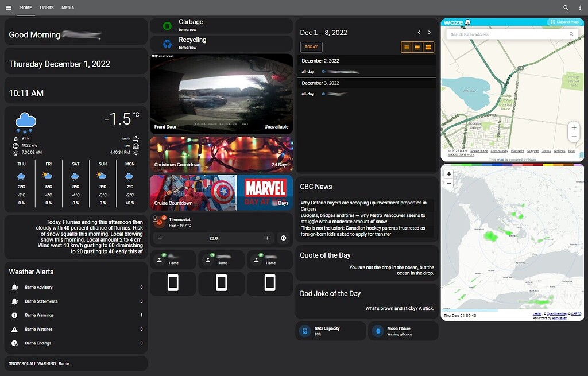Click the humidity droplet icon
The image size is (588, 376).
tap(16, 138)
